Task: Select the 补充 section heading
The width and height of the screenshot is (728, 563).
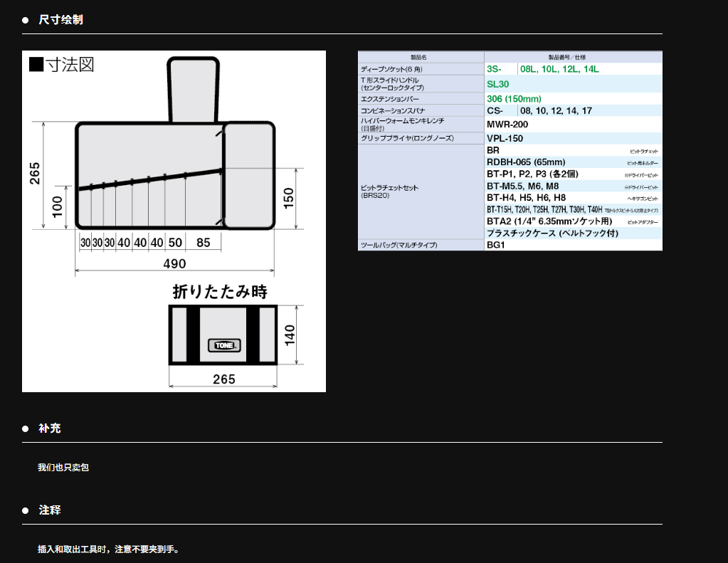Action: tap(50, 428)
